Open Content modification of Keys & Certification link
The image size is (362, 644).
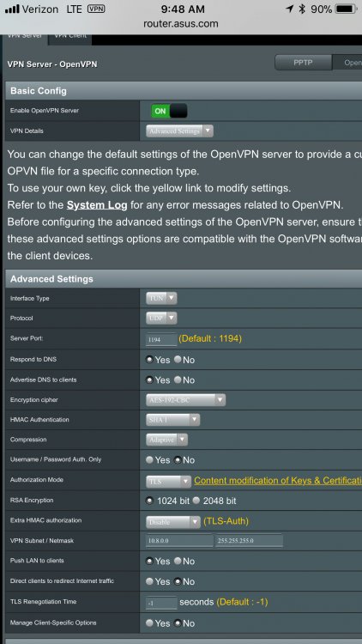coord(278,481)
